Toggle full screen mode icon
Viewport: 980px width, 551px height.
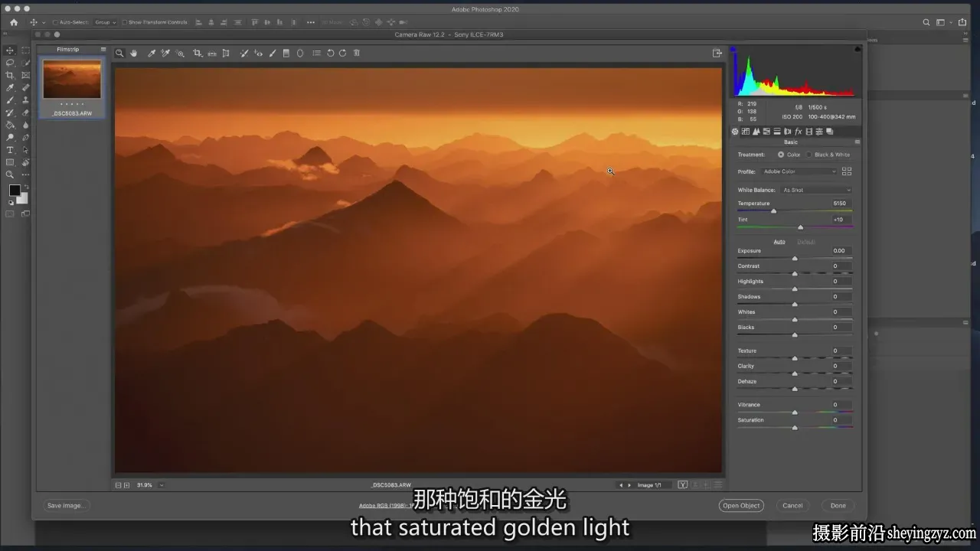(x=717, y=53)
